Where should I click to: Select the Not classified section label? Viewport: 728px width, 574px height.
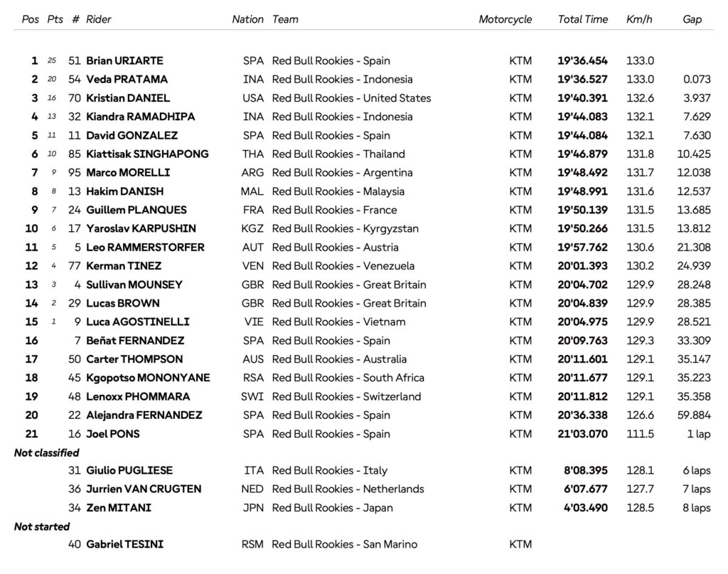tap(46, 453)
